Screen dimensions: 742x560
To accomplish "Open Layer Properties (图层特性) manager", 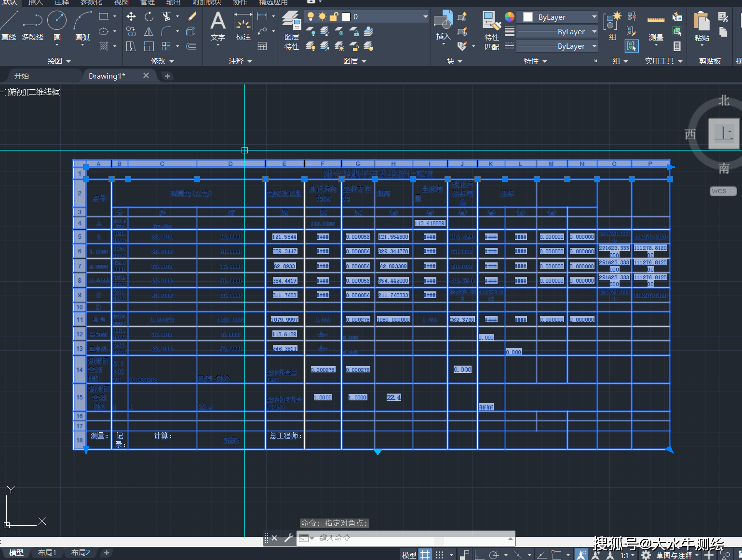I will pos(292,30).
